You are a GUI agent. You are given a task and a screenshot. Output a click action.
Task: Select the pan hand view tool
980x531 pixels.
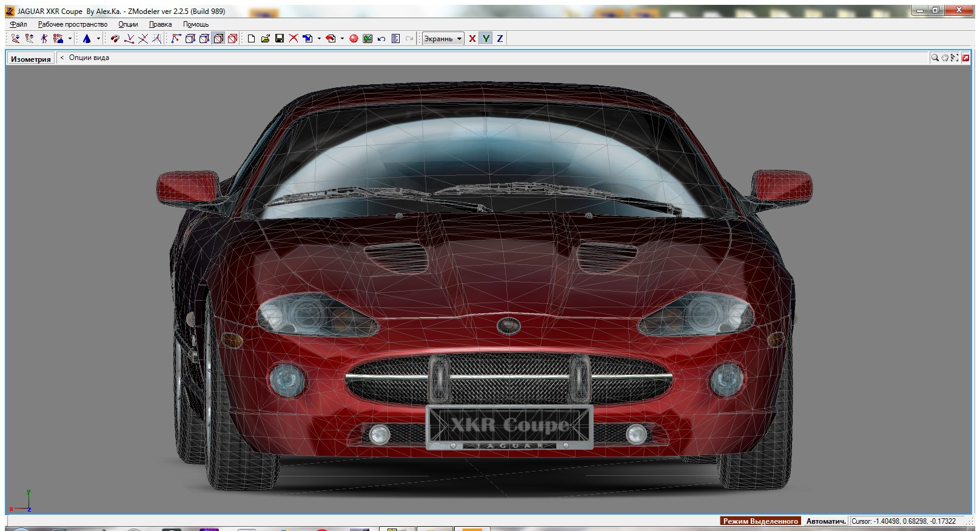coord(945,58)
